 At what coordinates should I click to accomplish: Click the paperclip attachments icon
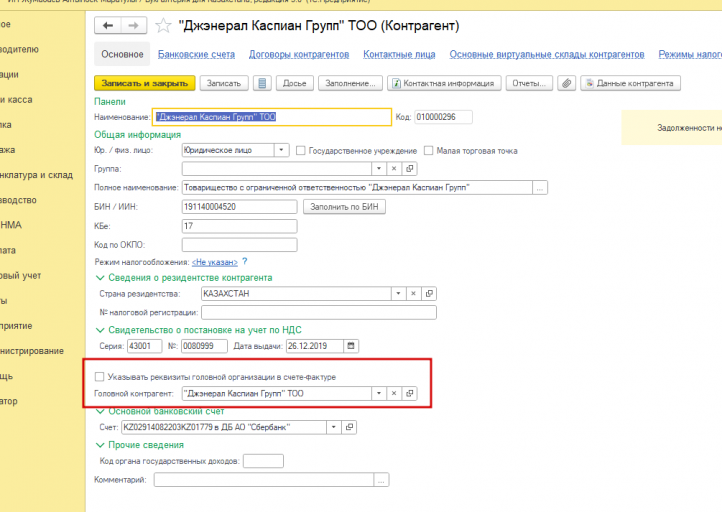[566, 83]
